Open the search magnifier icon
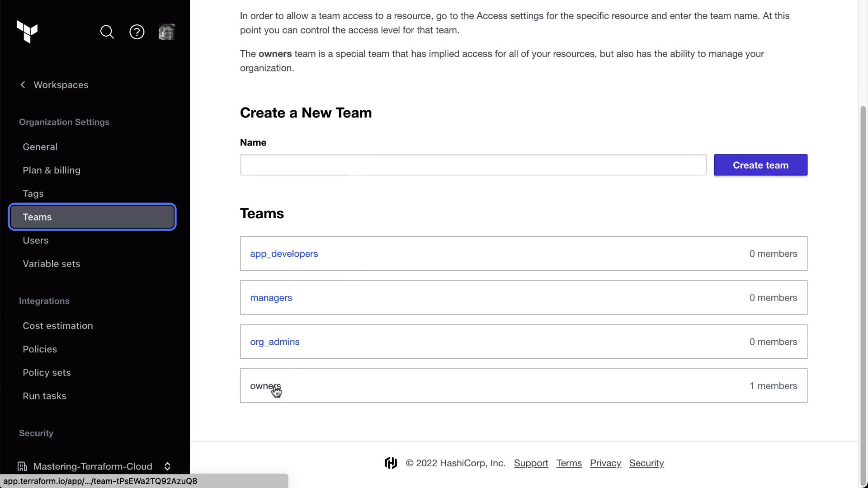 tap(107, 32)
